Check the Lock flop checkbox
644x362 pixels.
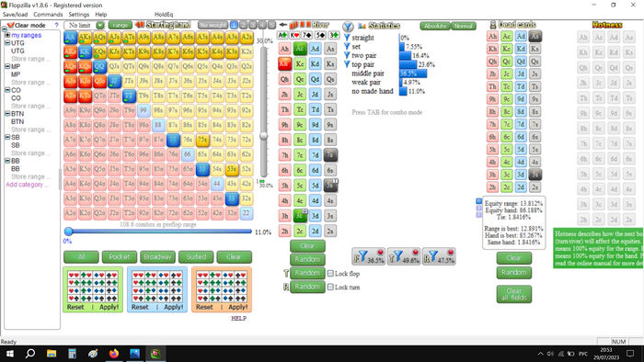tap(330, 274)
